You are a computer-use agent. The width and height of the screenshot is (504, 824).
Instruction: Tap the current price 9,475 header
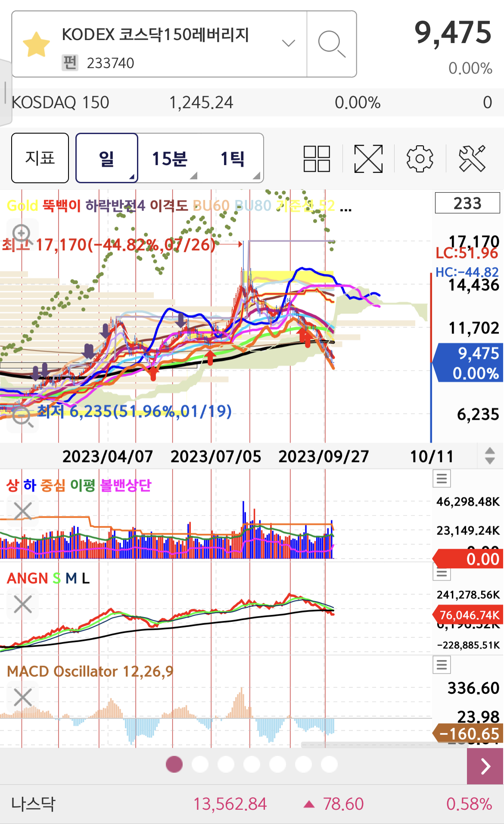pos(453,33)
